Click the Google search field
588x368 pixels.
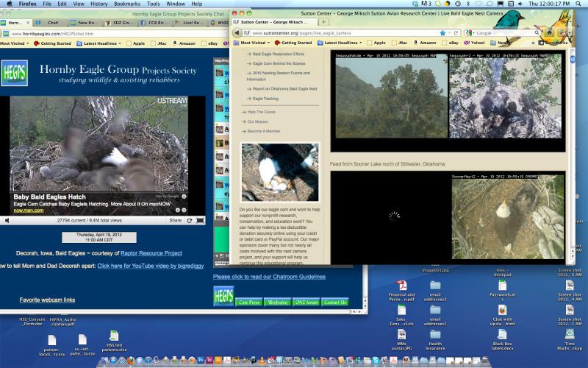(x=504, y=33)
